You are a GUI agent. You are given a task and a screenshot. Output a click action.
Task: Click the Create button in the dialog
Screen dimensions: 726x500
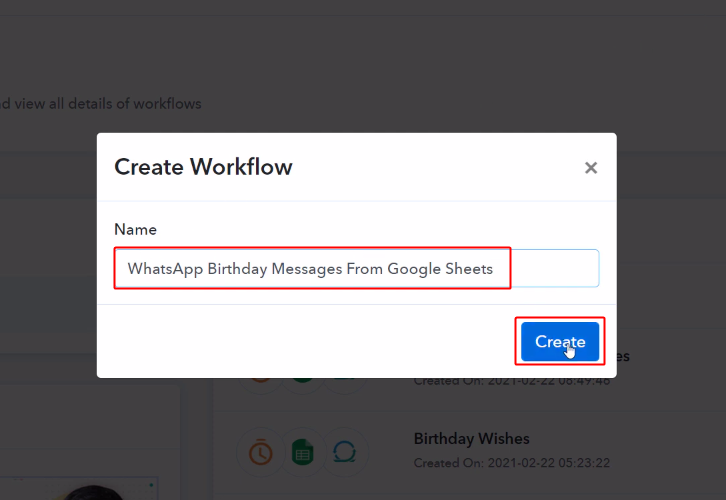560,341
